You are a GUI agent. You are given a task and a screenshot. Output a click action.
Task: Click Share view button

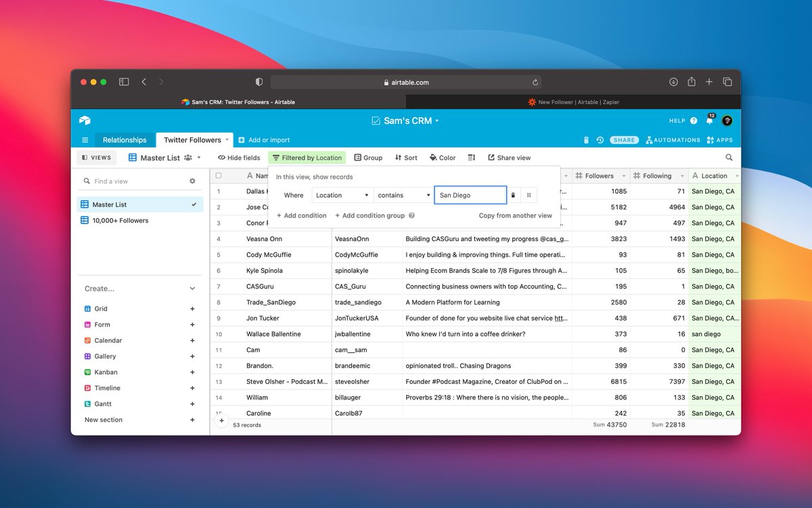click(509, 158)
